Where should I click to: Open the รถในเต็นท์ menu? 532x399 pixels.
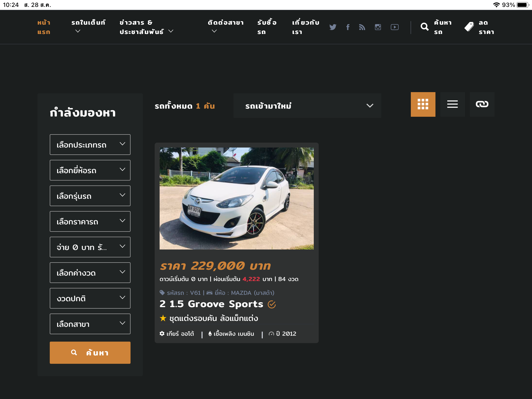88,27
